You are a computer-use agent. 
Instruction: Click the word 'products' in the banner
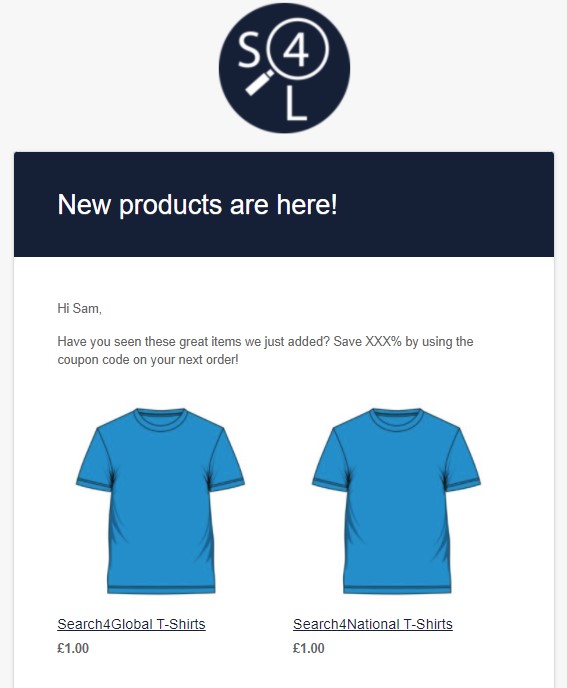171,205
